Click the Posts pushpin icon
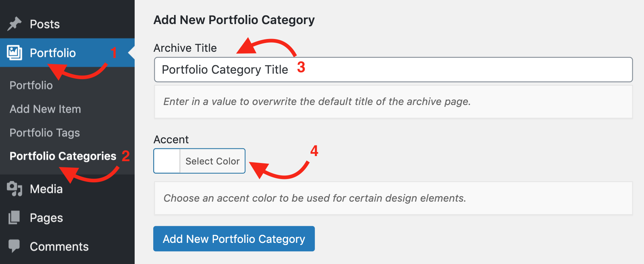This screenshot has height=264, width=644. (x=14, y=23)
